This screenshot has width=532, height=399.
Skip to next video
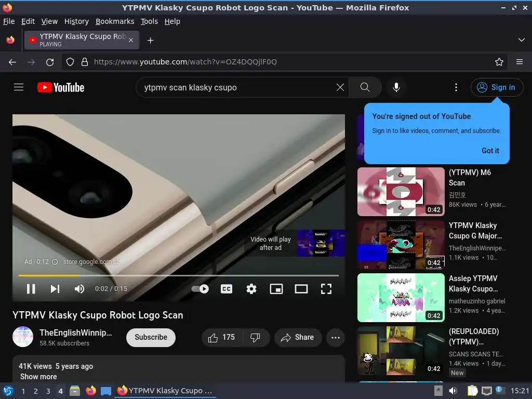pyautogui.click(x=55, y=289)
